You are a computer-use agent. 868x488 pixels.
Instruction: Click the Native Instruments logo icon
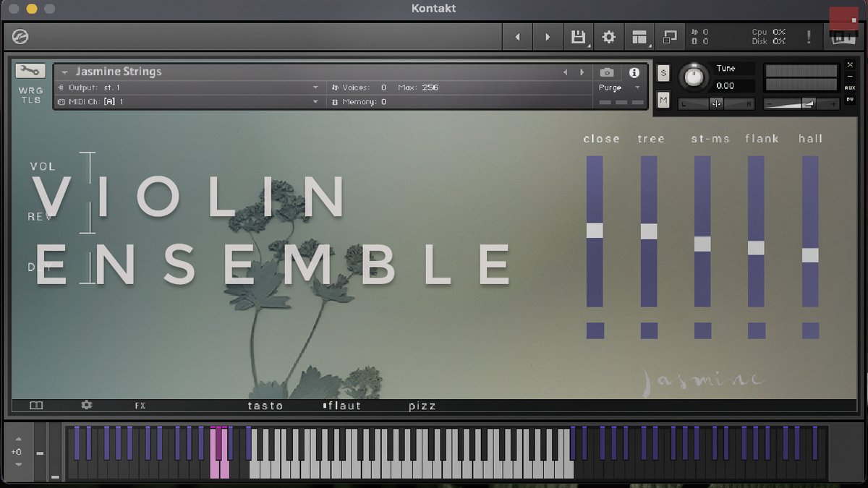pos(842,36)
